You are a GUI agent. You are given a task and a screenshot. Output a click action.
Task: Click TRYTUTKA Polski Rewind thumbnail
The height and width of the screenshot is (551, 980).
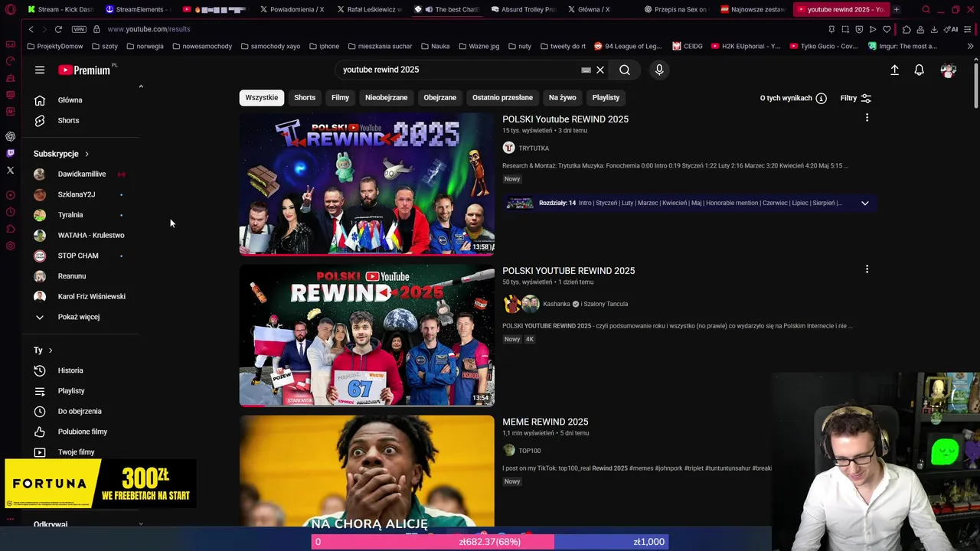[367, 184]
